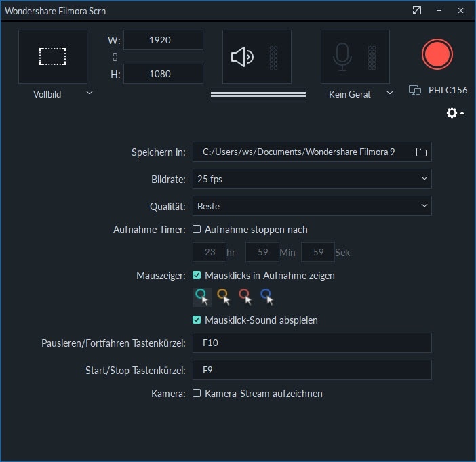Image resolution: width=476 pixels, height=462 pixels.
Task: Select the screen capture area icon
Action: click(x=52, y=57)
